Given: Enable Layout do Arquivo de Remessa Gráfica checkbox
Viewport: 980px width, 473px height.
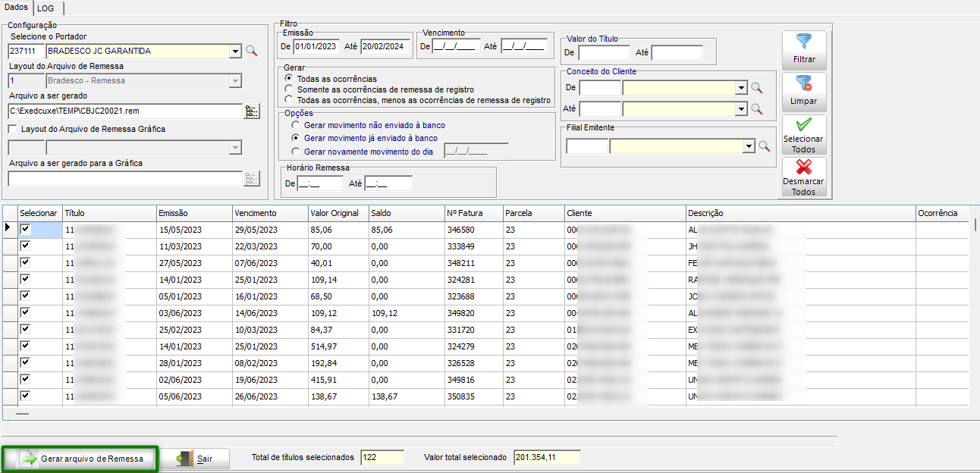Looking at the screenshot, I should pos(13,130).
